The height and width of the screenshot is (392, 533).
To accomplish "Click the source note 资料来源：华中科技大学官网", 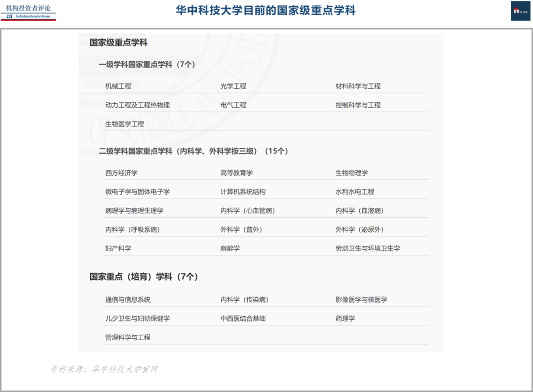I will tap(104, 369).
